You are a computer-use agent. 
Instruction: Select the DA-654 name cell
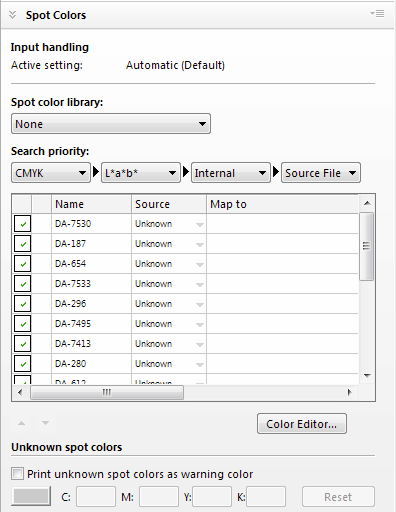pos(91,264)
